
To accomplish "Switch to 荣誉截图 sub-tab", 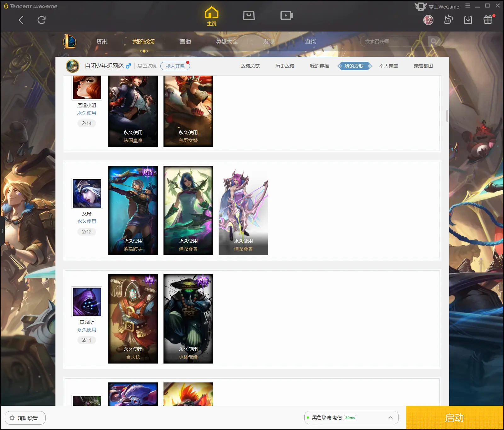I will click(423, 66).
